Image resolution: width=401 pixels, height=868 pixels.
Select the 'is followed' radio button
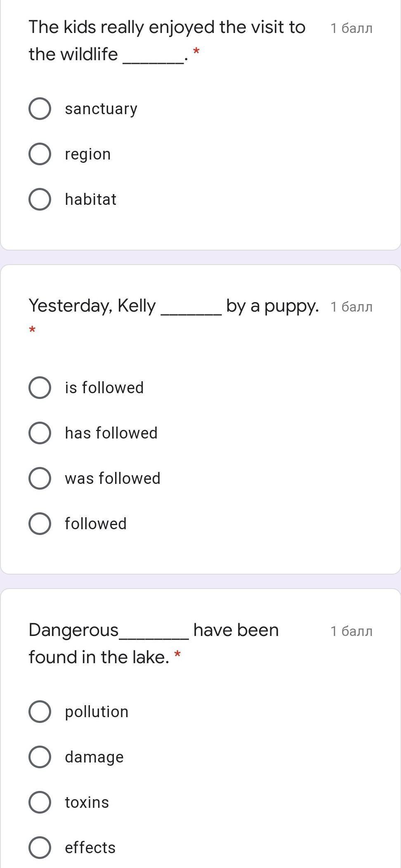[x=40, y=388]
